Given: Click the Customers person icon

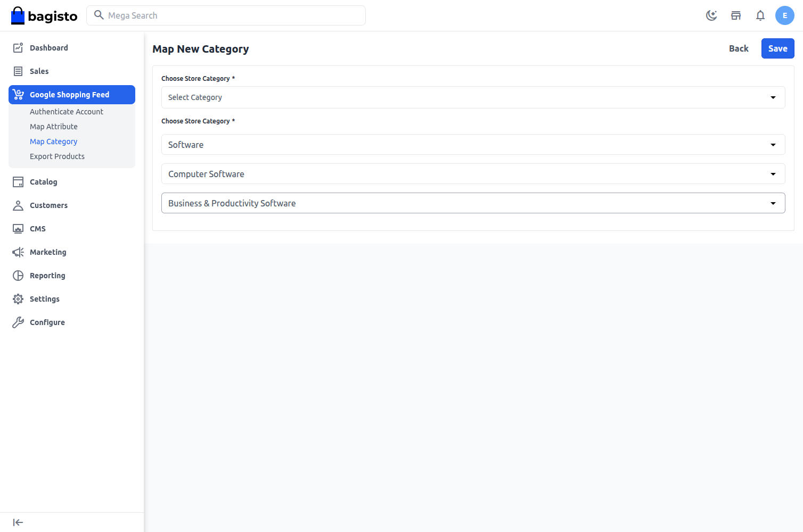Looking at the screenshot, I should (x=18, y=205).
